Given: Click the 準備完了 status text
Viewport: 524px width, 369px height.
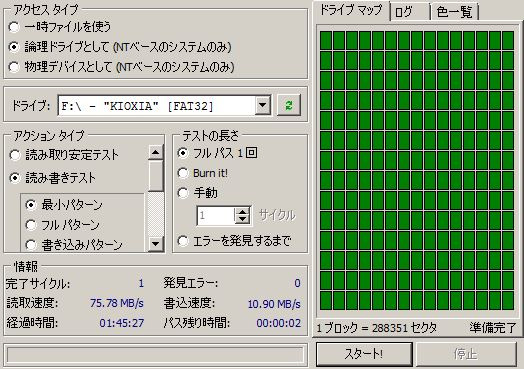Looking at the screenshot, I should [493, 328].
